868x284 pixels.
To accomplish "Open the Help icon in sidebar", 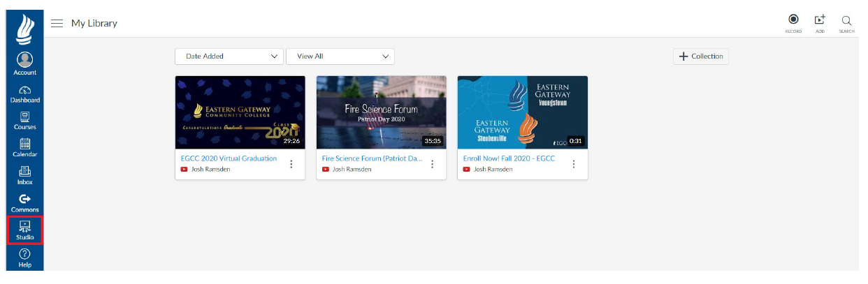I will click(24, 257).
